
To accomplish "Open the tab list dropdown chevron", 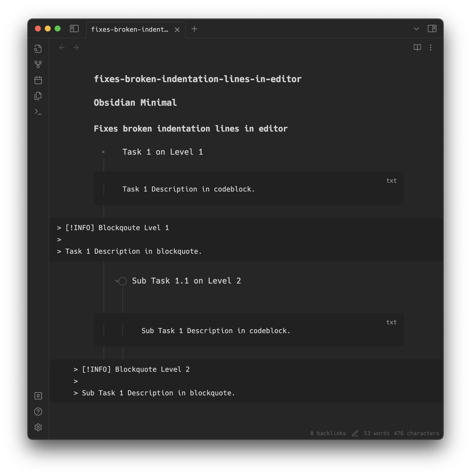I will click(x=416, y=29).
